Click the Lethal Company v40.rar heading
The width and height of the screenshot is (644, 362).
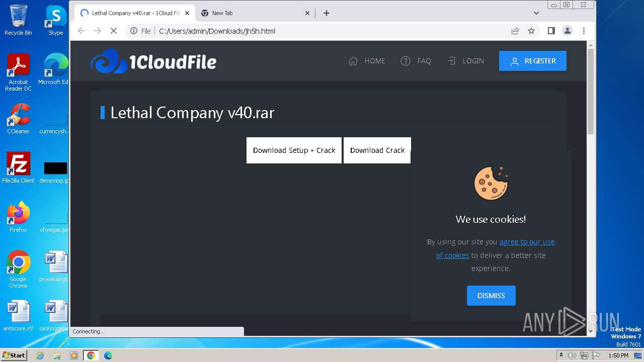pyautogui.click(x=192, y=113)
